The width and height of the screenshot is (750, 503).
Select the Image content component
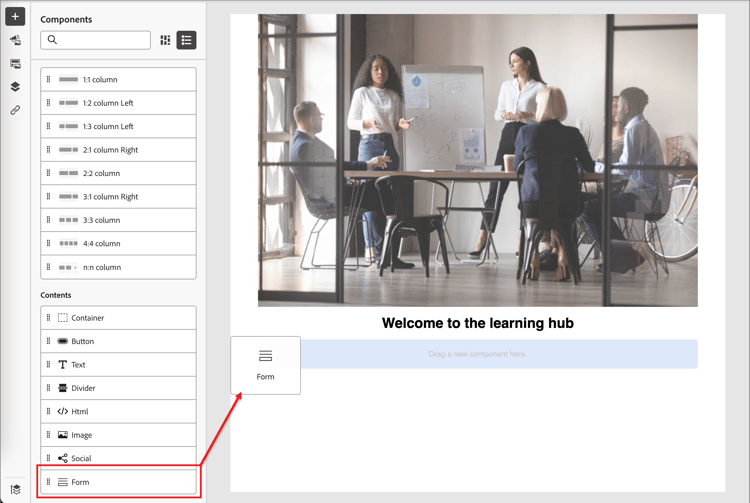click(x=119, y=435)
